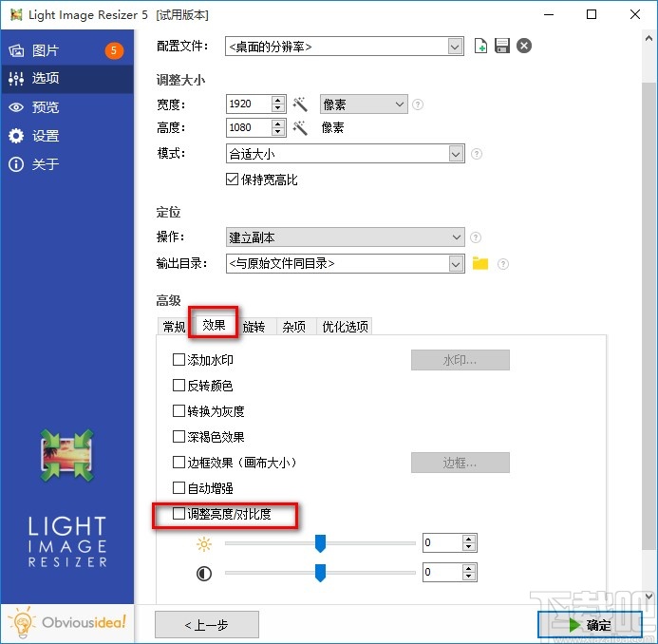Toggle the 保持宽高比 checkbox

(x=232, y=180)
